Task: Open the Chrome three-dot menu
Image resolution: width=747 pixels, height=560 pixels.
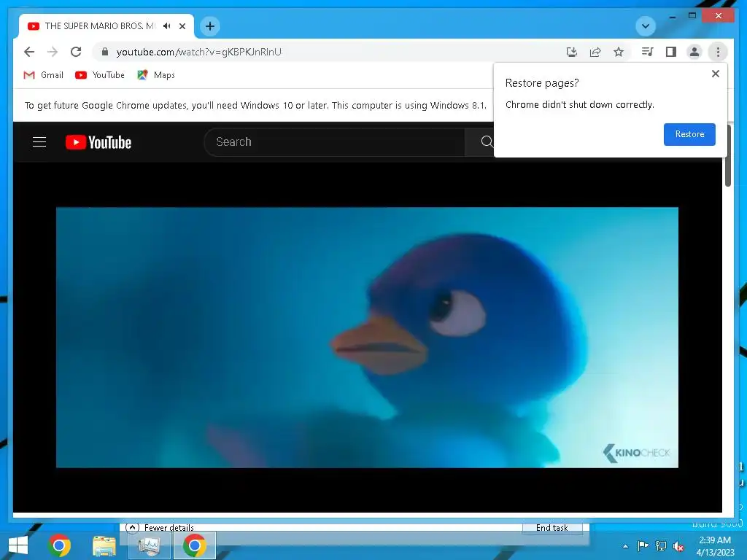Action: (718, 52)
